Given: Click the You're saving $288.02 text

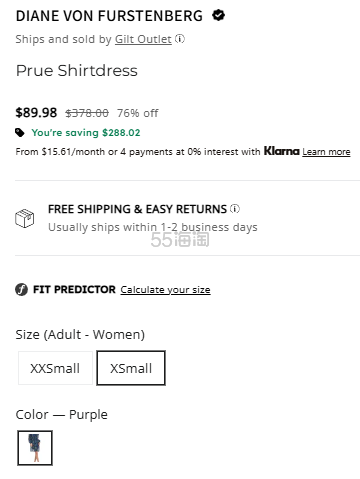Looking at the screenshot, I should tap(86, 133).
